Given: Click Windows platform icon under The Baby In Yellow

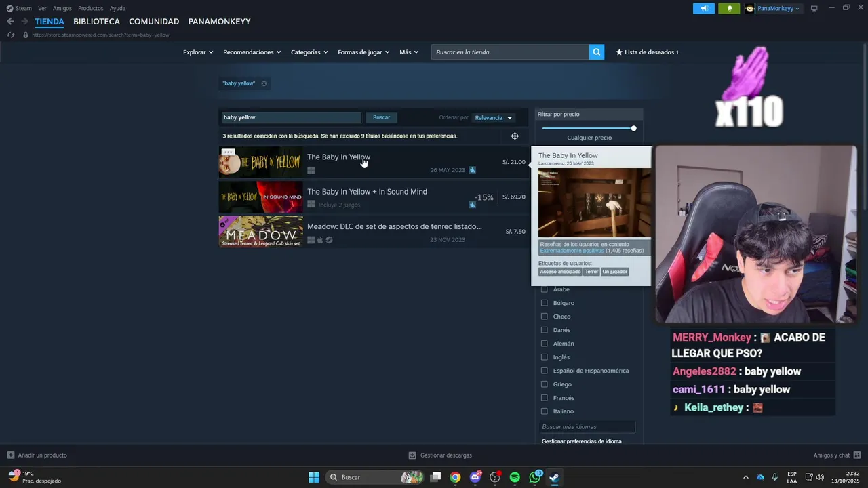Looking at the screenshot, I should (x=311, y=171).
